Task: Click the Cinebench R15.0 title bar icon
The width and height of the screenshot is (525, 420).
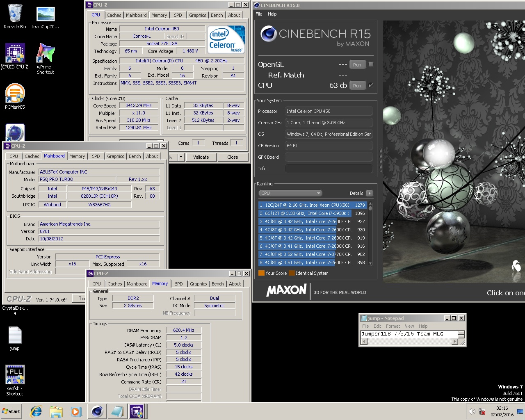Action: pos(257,5)
